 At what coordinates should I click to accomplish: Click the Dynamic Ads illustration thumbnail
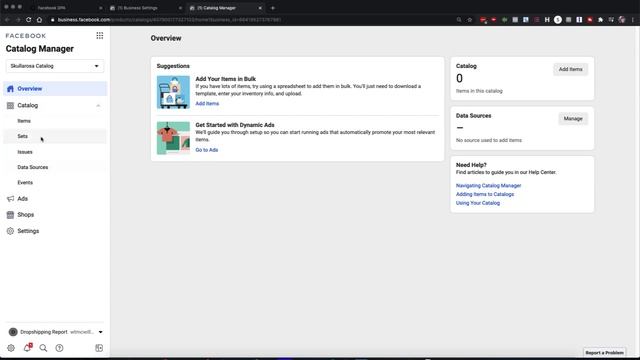pyautogui.click(x=173, y=138)
